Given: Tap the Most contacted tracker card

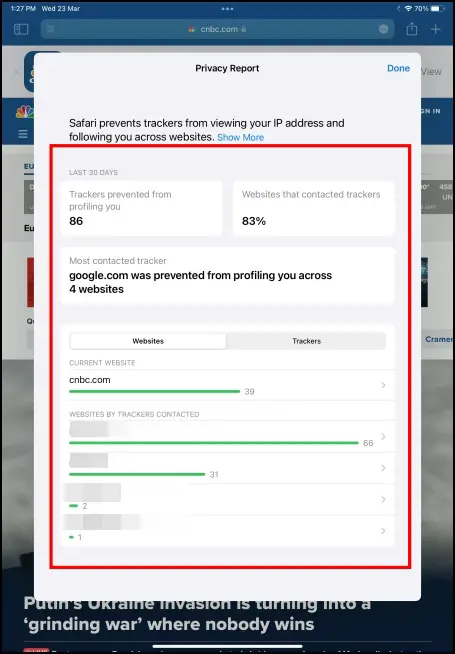Looking at the screenshot, I should [x=227, y=276].
